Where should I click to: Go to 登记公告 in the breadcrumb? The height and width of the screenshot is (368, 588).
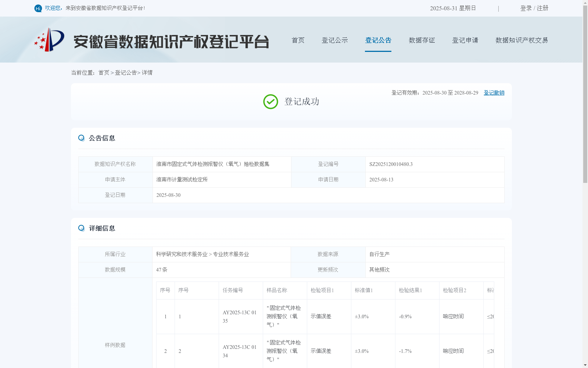click(x=126, y=73)
